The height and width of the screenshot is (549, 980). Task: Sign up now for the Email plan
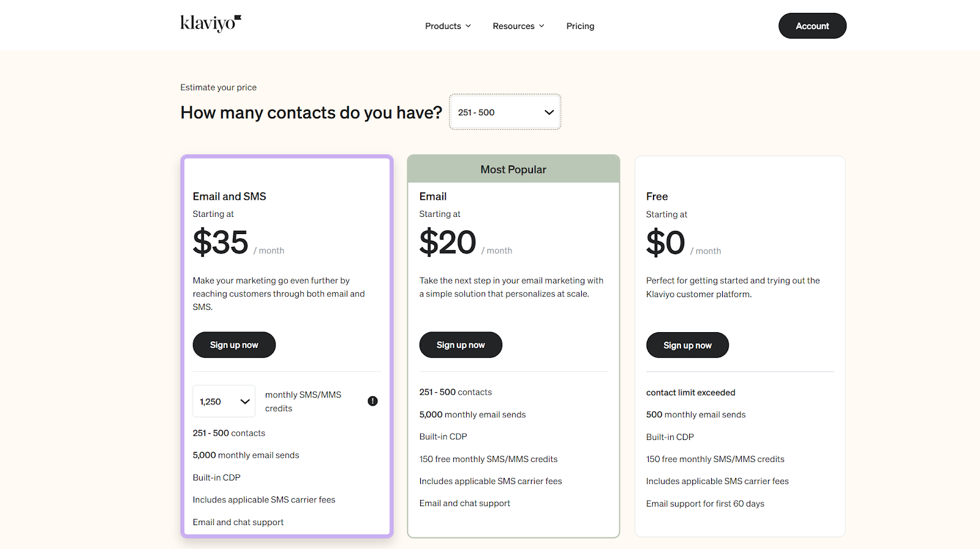[x=461, y=345]
